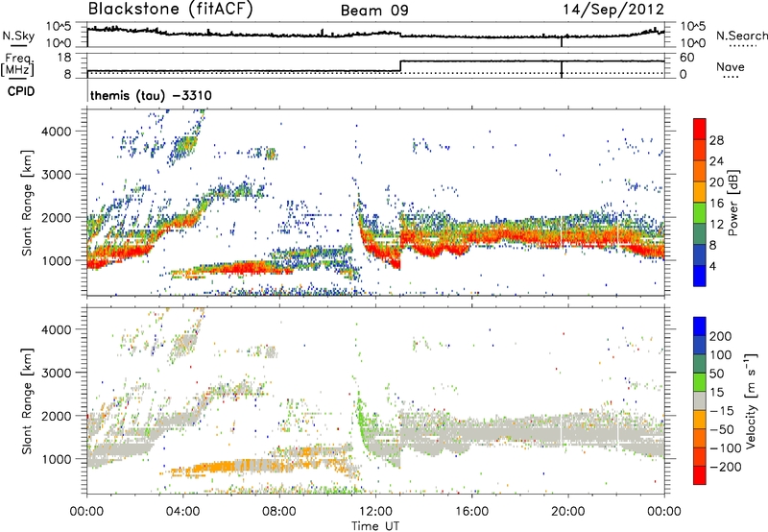
Task: Click the 'Beam 09' label
Action: tap(374, 11)
